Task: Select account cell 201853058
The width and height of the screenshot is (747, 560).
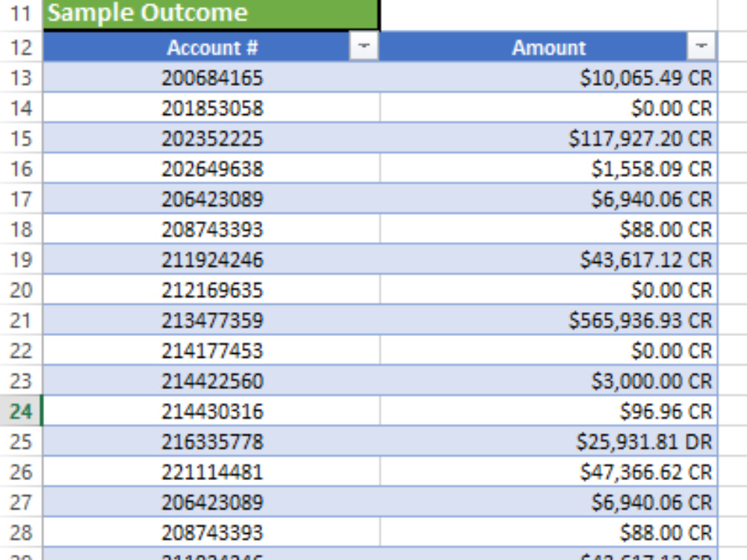Action: click(x=211, y=108)
